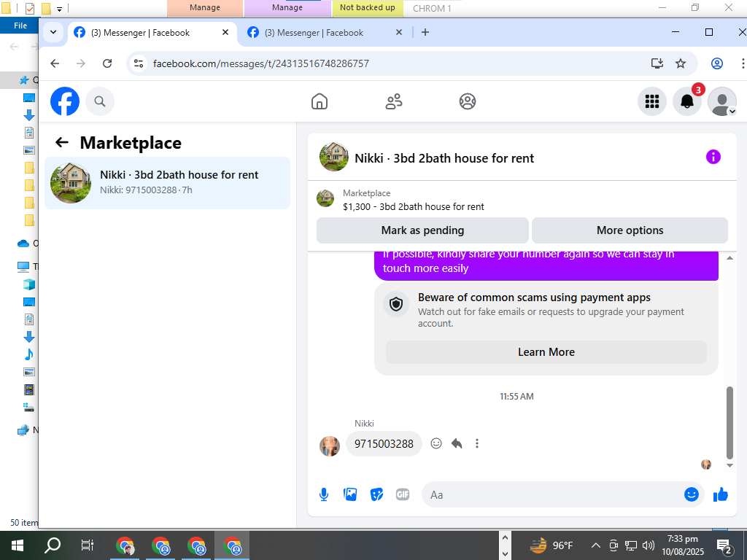Click Learn More about scams
Image resolution: width=747 pixels, height=560 pixels.
click(546, 352)
